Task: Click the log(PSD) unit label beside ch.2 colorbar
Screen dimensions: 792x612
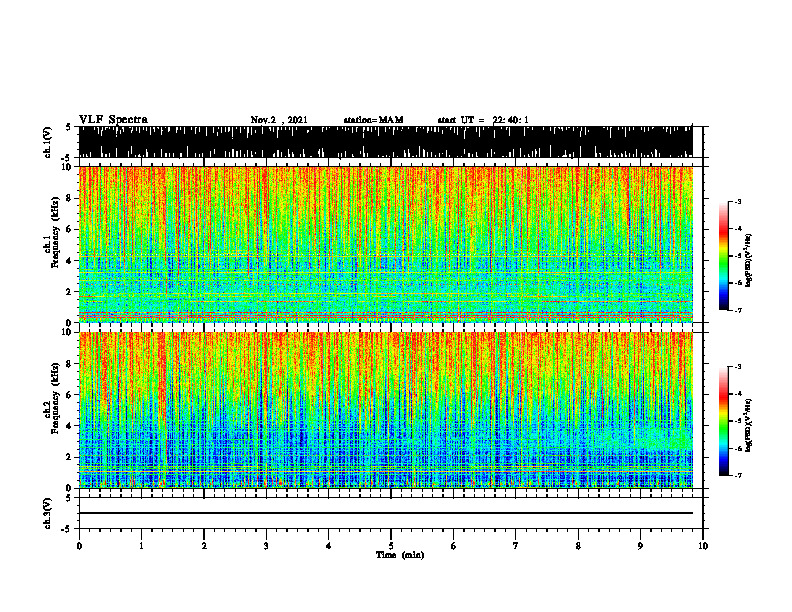Action: pyautogui.click(x=749, y=425)
